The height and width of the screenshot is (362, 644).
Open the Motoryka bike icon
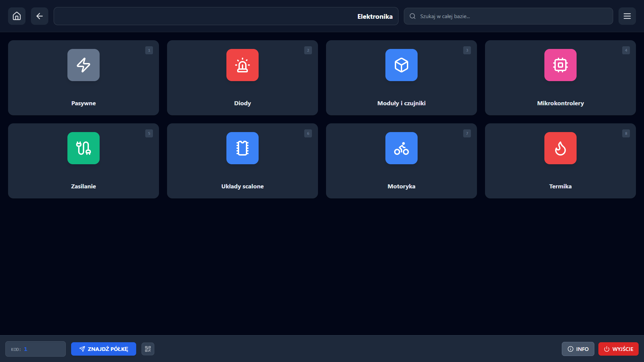401,148
